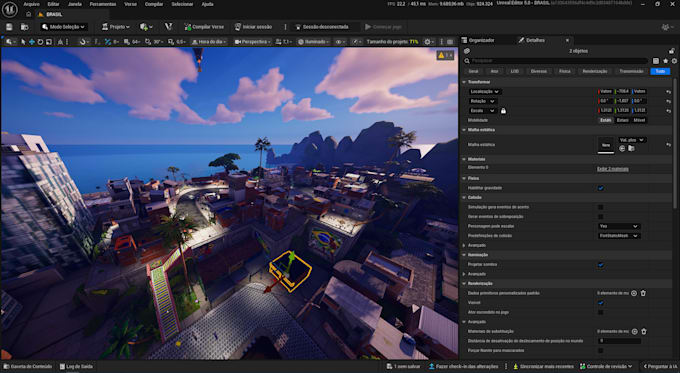The width and height of the screenshot is (680, 373).
Task: Open the Verse explorer V icon
Action: 168,27
